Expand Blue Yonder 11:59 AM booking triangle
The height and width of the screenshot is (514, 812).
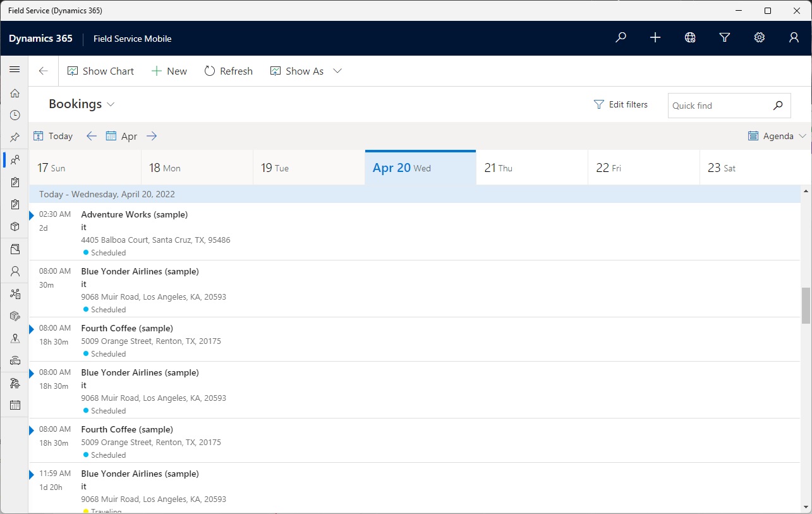[x=32, y=475]
